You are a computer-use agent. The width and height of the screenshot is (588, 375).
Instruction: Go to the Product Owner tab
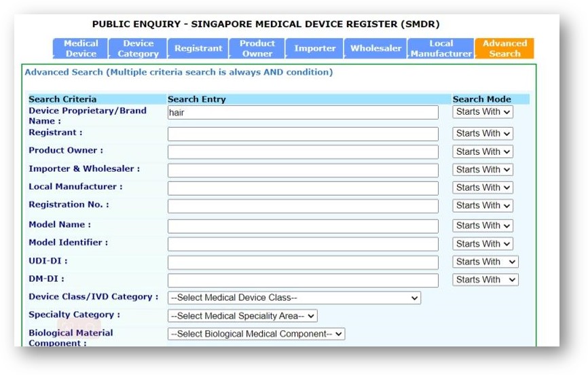[257, 48]
